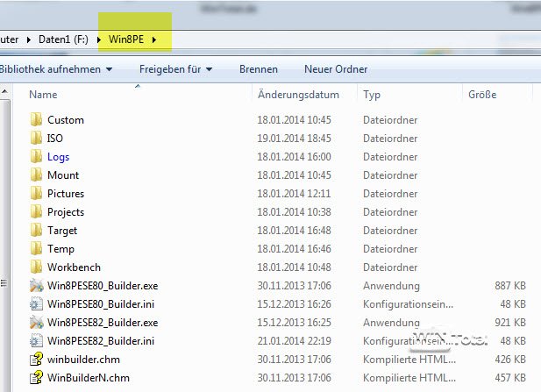Click the 426 KB size cell
The width and height of the screenshot is (541, 392).
pos(510,360)
